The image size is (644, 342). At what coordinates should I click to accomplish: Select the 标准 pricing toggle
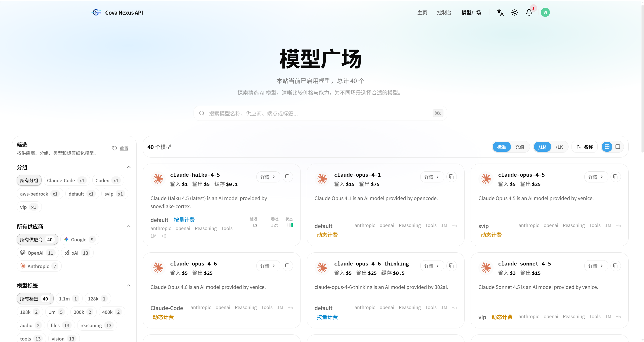click(x=502, y=147)
